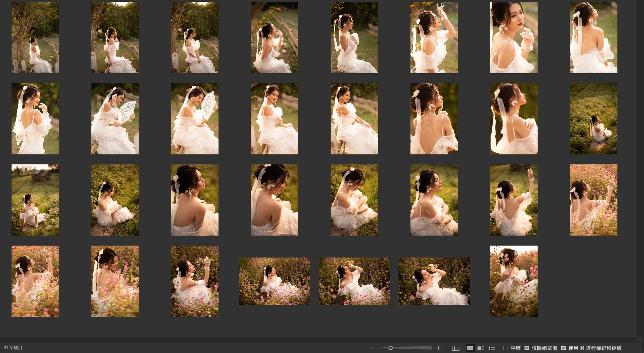Toggle the 使用 ⌘ 进行标记和评级 checkbox
This screenshot has width=644, height=353.
tap(563, 348)
